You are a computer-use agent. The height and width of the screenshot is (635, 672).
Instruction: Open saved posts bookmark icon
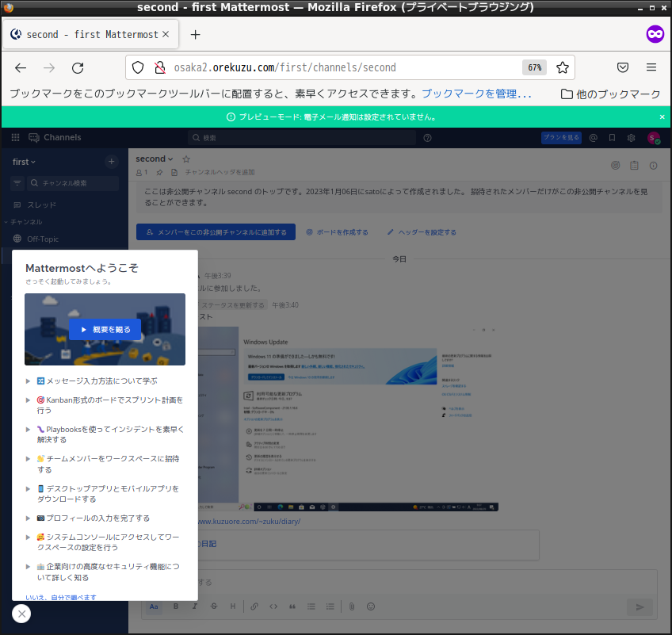tap(612, 138)
